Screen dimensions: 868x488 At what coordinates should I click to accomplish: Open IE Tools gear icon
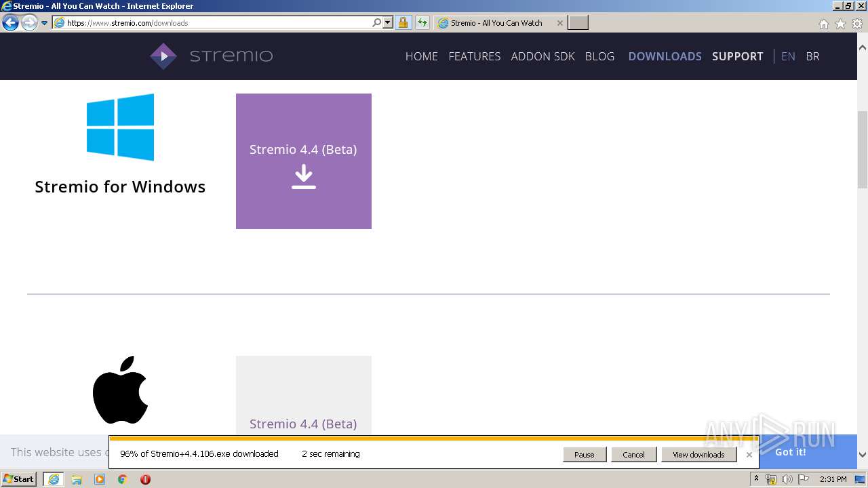(857, 24)
